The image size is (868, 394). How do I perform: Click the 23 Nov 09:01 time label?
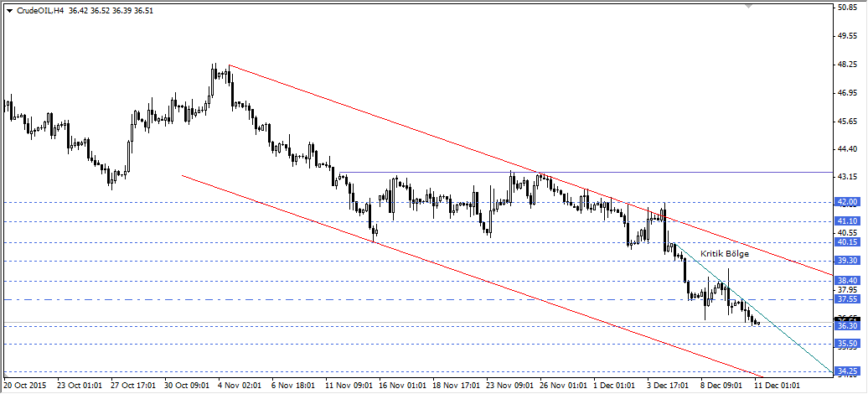click(x=509, y=386)
